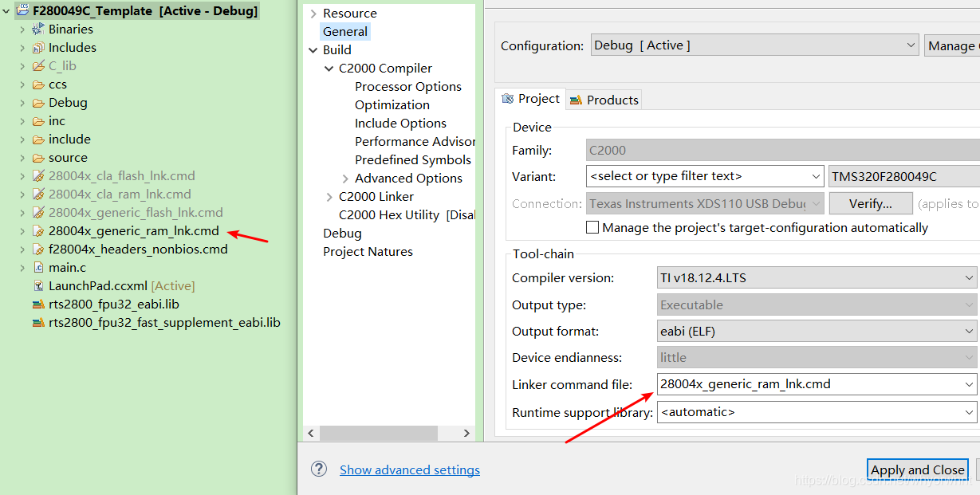The width and height of the screenshot is (980, 495).
Task: Click the main.c file icon
Action: (x=38, y=267)
